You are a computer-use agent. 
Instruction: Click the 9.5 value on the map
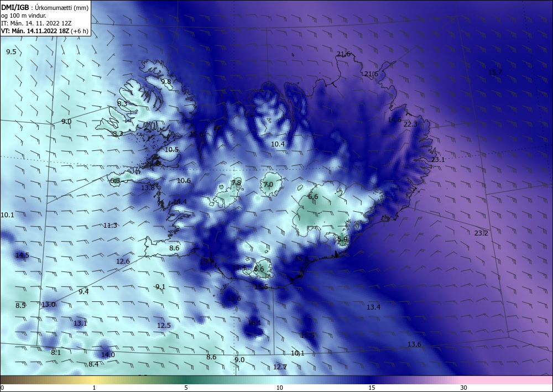11,52
